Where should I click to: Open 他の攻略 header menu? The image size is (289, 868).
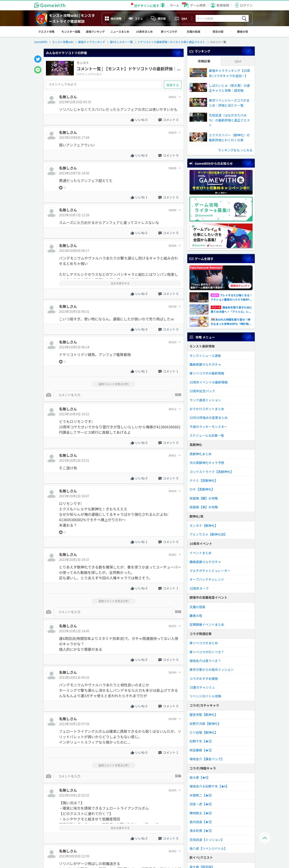pyautogui.click(x=113, y=18)
